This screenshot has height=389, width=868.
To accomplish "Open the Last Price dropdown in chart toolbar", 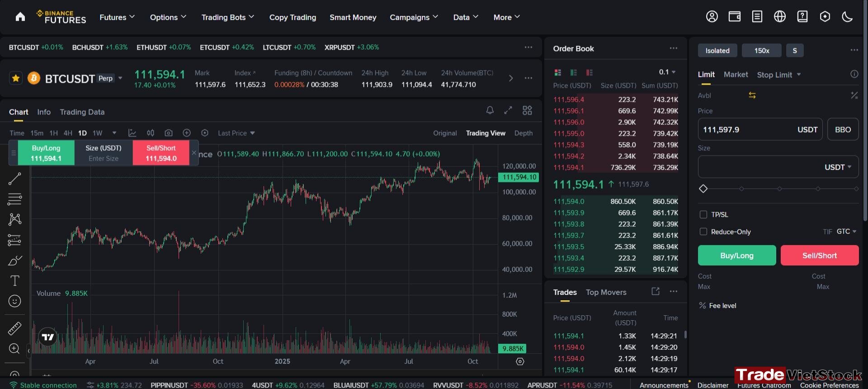I will [236, 133].
